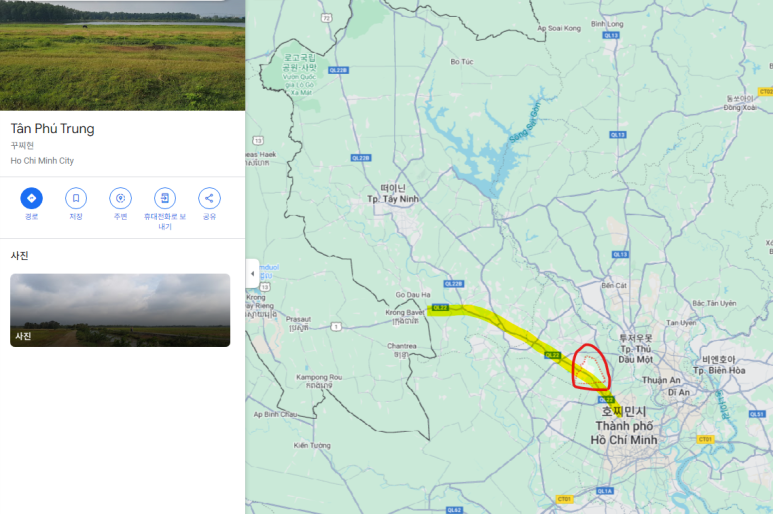Click the Bến Cát town label
The image size is (773, 514).
614,285
